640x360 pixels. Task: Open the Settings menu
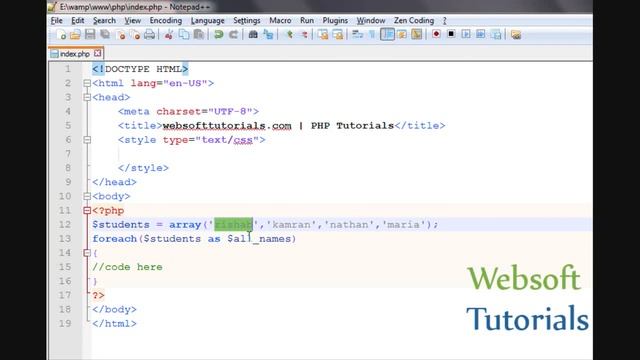[247, 20]
